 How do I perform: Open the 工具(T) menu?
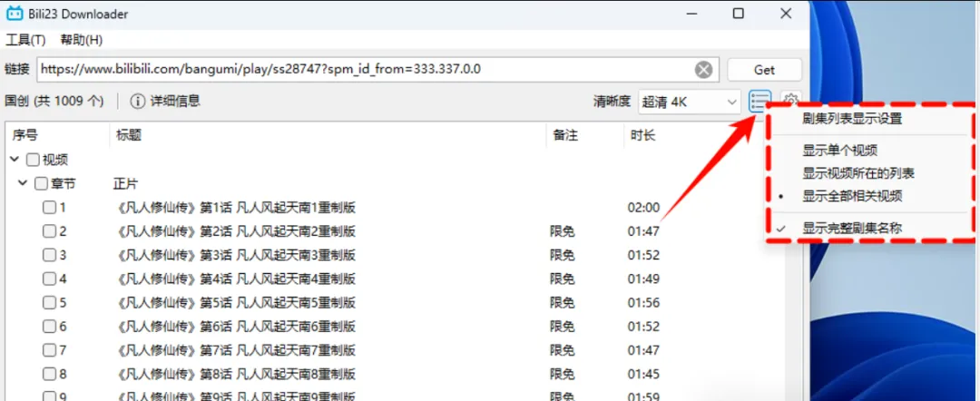click(25, 40)
